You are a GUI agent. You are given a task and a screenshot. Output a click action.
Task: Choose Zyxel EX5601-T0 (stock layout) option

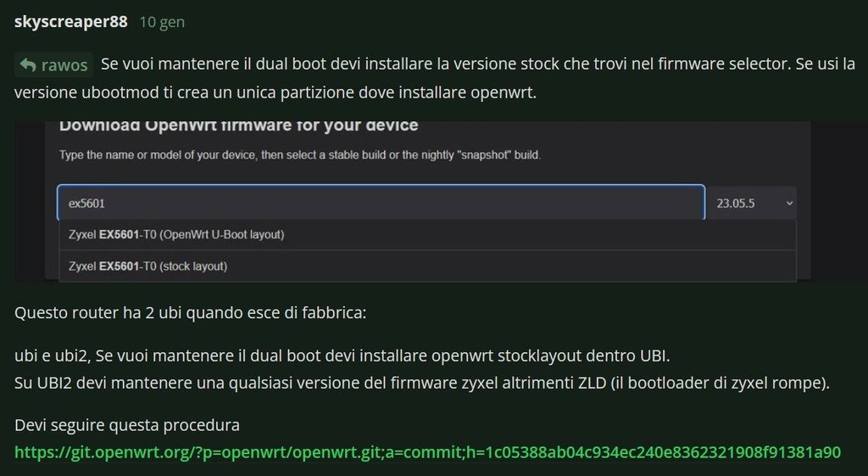click(148, 266)
